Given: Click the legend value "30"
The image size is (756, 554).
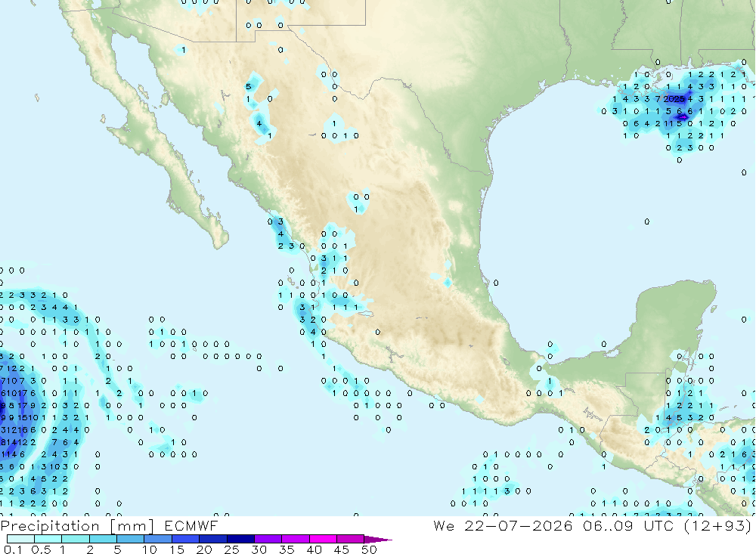Looking at the screenshot, I should tap(259, 549).
